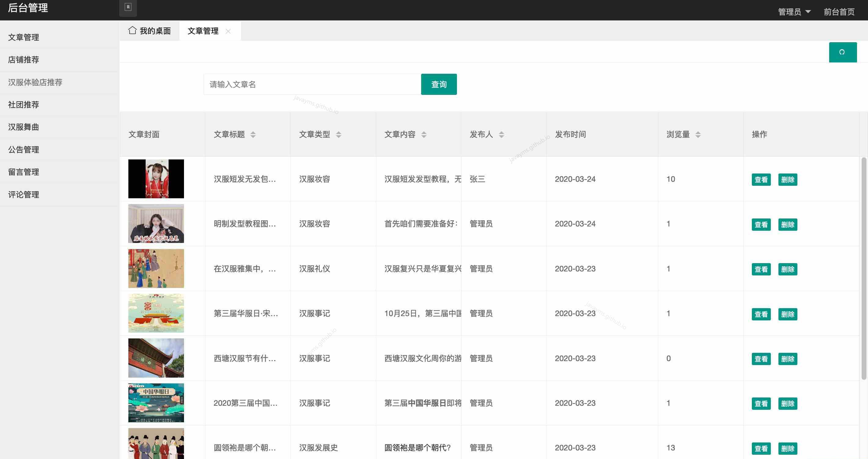
Task: Select 汉服舞曲 in the sidebar
Action: (x=23, y=127)
